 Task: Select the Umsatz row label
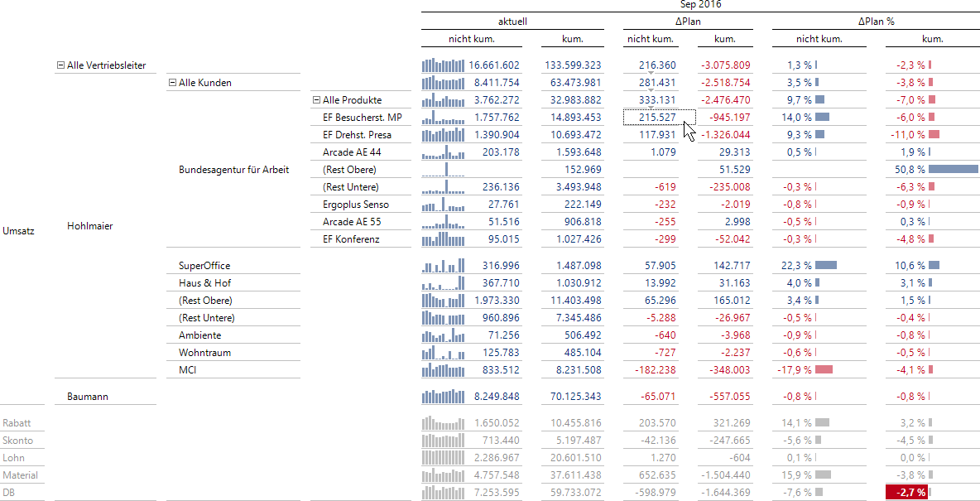point(18,231)
